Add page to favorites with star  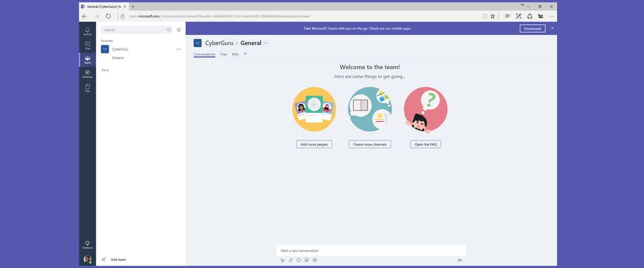(x=493, y=16)
